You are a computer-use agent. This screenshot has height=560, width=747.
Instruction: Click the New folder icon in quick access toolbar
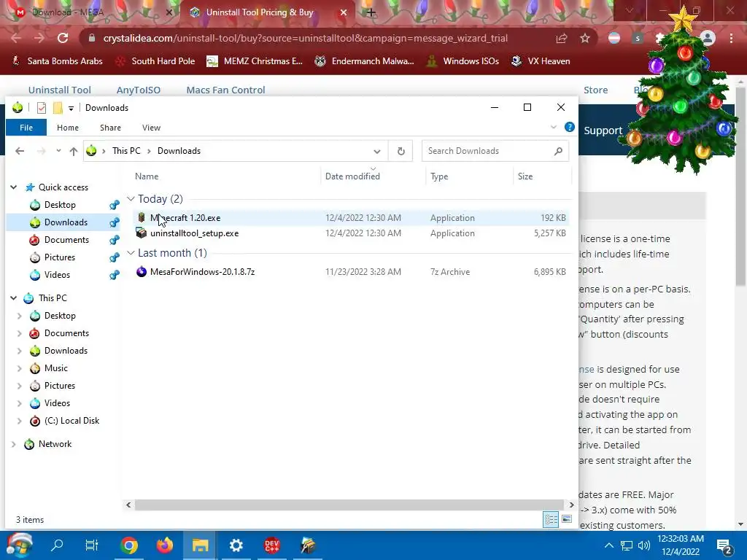[58, 108]
